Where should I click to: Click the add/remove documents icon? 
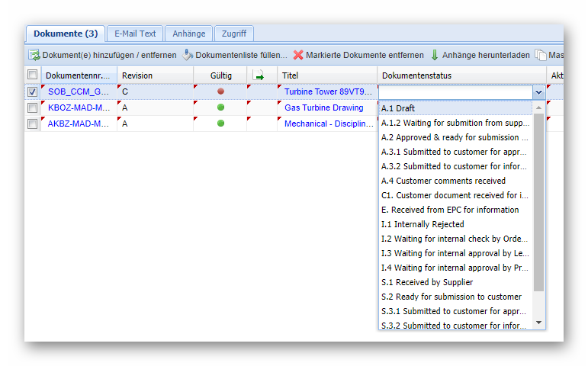point(34,55)
